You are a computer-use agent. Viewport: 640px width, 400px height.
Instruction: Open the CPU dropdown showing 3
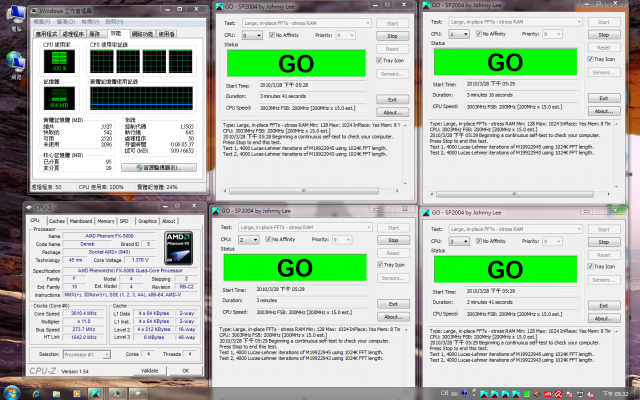(459, 242)
